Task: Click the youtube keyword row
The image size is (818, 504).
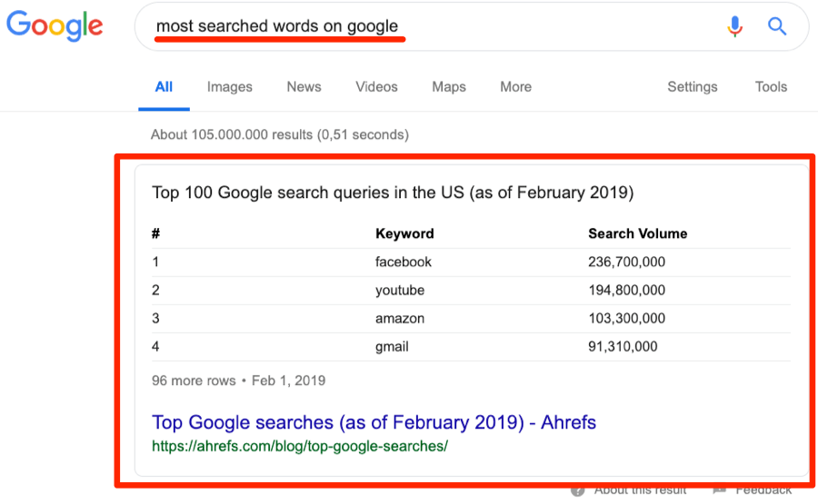Action: point(400,291)
